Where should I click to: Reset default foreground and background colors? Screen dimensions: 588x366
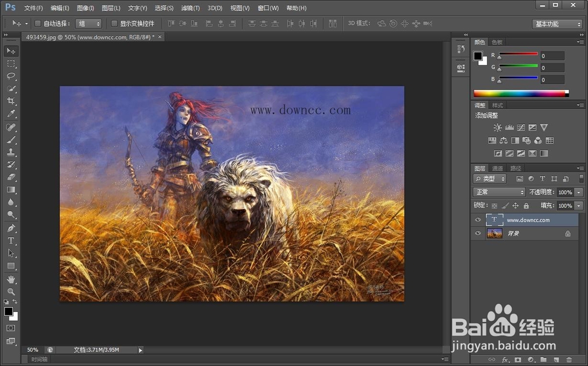[6, 301]
